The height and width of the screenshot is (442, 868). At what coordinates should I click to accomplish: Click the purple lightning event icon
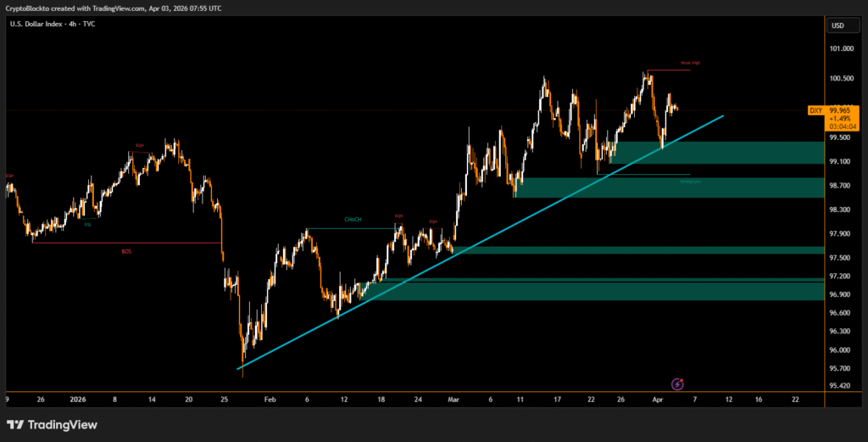click(677, 384)
